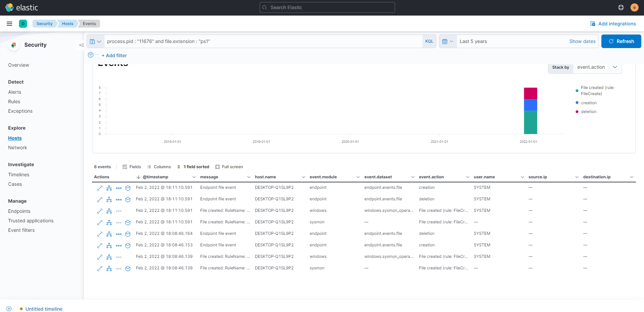Click the help icon in top header
644x312 pixels.
(x=621, y=7)
